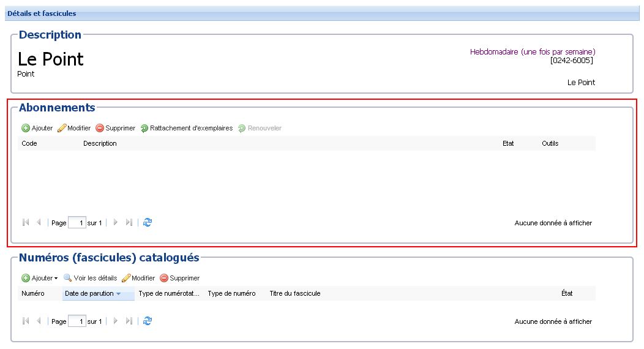Click the Type de numérotat... column header
The width and height of the screenshot is (644, 349).
click(169, 293)
